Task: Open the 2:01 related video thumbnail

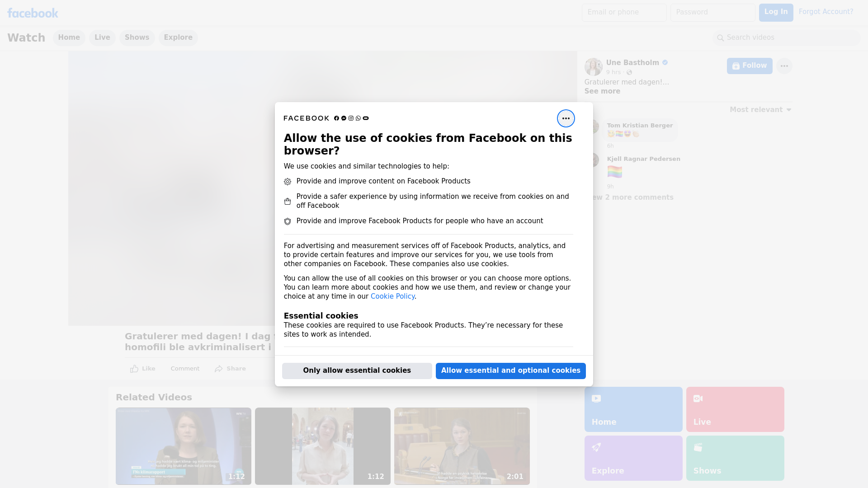Action: tap(462, 446)
